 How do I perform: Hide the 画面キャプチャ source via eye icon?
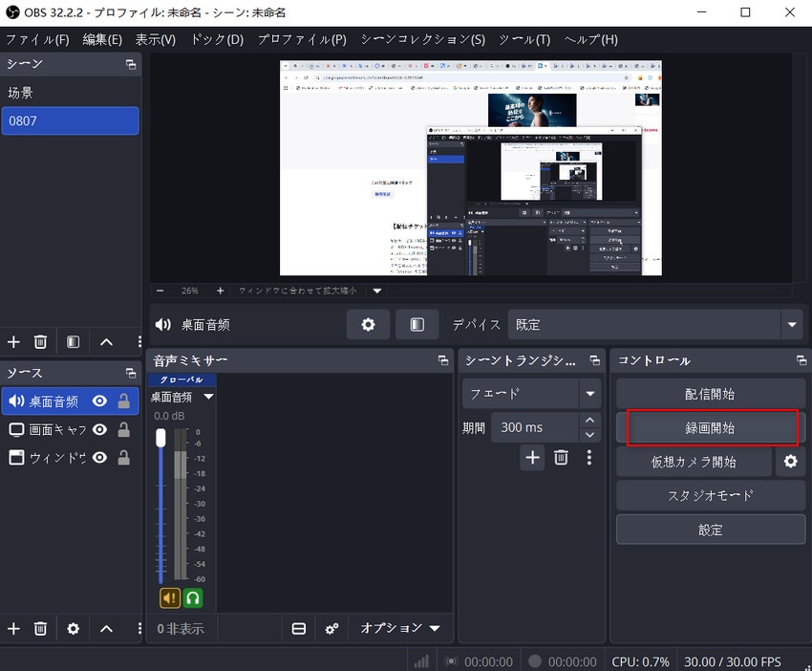pos(99,429)
